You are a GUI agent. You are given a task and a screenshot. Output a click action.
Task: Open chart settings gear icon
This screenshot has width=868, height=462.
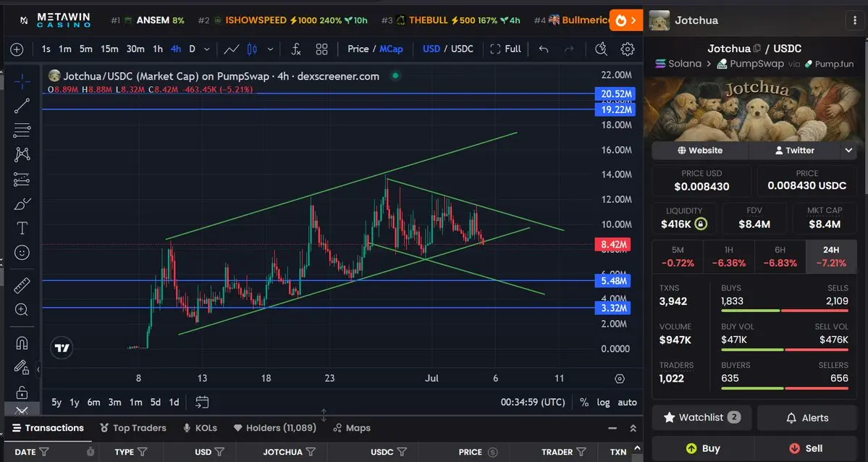tap(627, 49)
